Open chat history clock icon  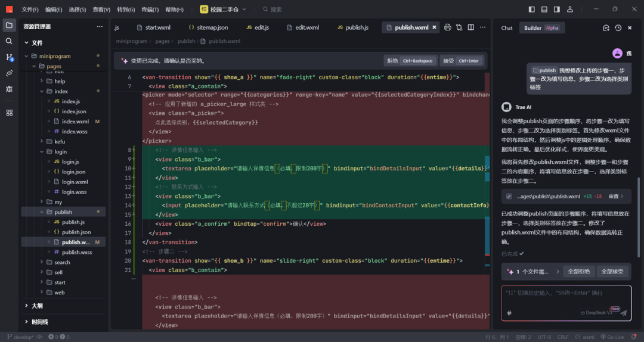(618, 28)
